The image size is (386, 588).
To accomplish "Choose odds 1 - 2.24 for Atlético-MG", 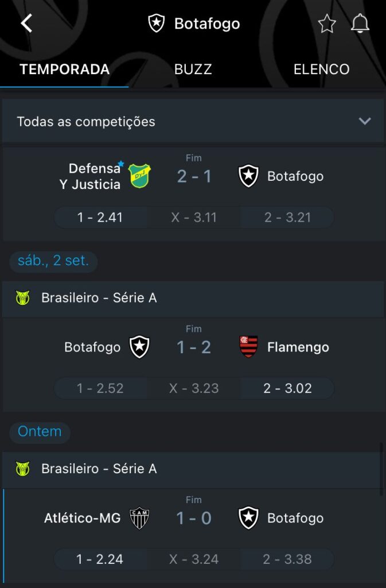I will [x=100, y=559].
